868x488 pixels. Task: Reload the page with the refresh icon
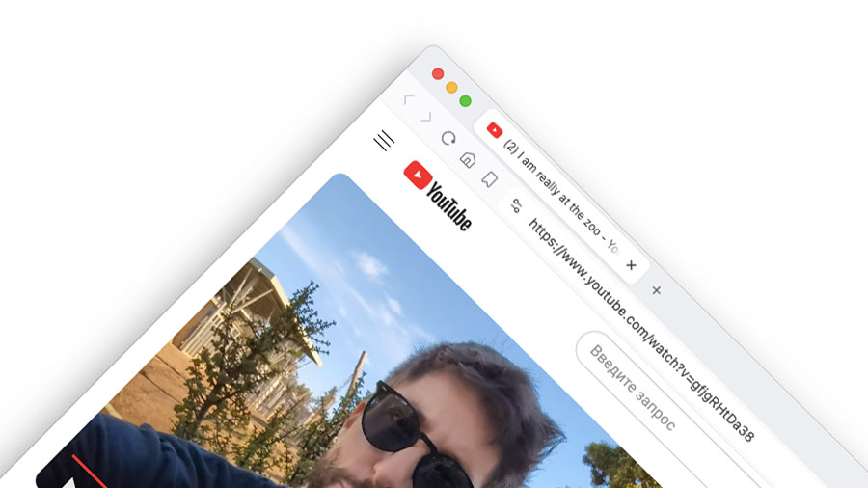point(448,138)
